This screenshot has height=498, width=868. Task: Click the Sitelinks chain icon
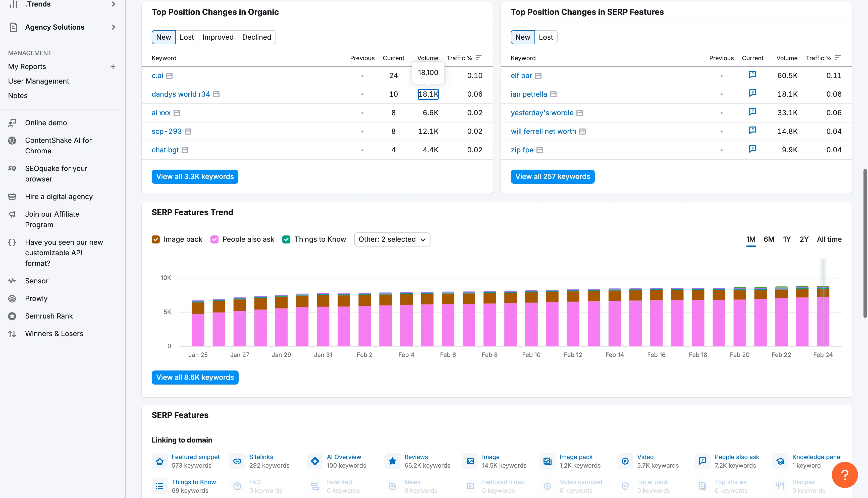pyautogui.click(x=237, y=461)
